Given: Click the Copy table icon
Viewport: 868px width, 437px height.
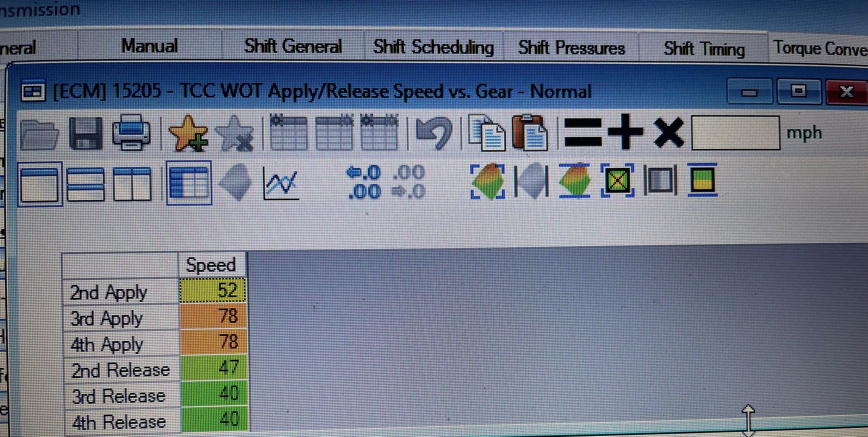Looking at the screenshot, I should point(487,133).
